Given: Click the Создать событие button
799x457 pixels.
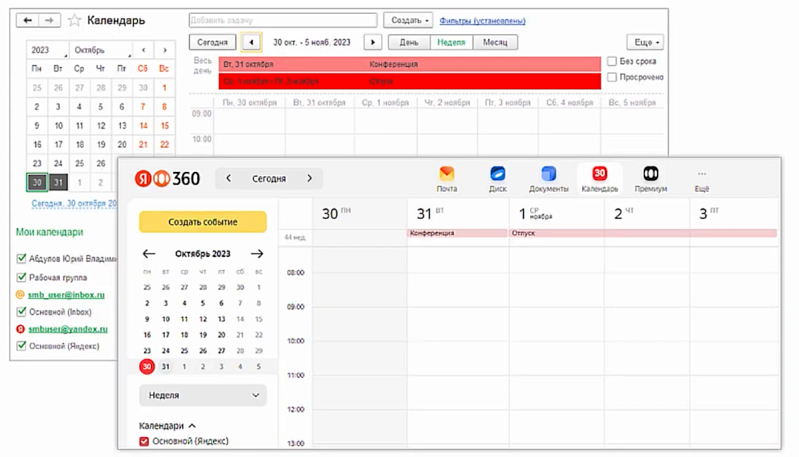Looking at the screenshot, I should tap(203, 222).
